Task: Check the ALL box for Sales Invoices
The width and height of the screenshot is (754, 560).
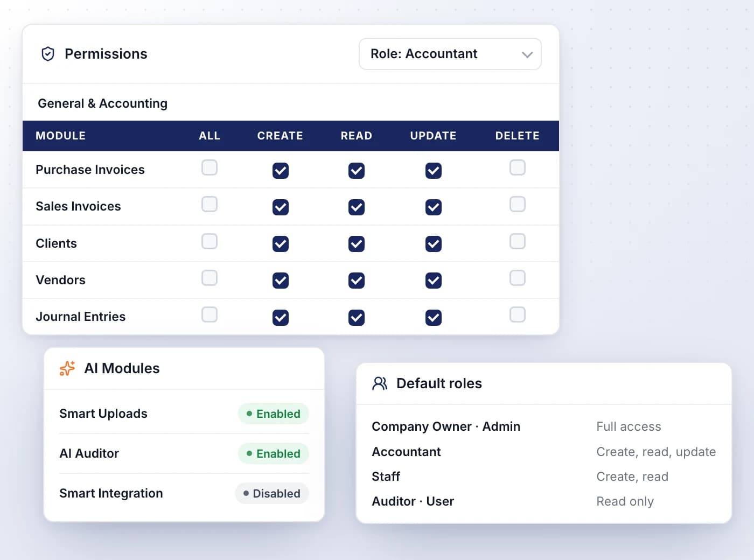Action: pos(210,204)
